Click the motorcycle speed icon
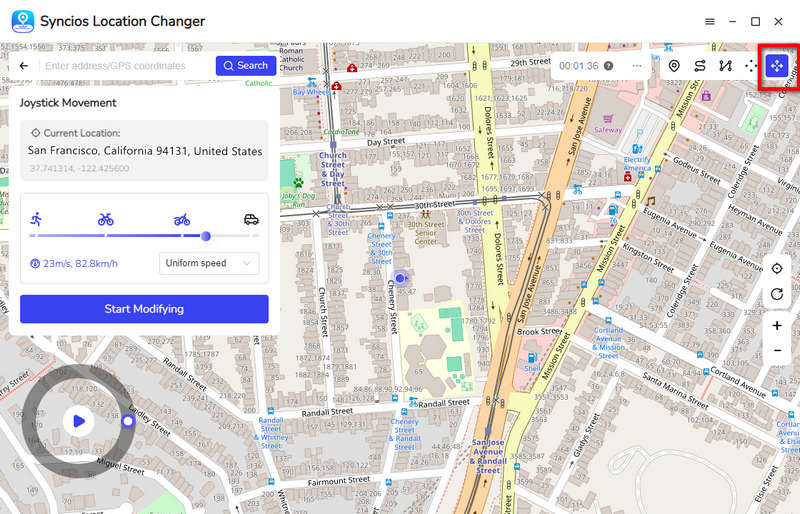 point(181,219)
